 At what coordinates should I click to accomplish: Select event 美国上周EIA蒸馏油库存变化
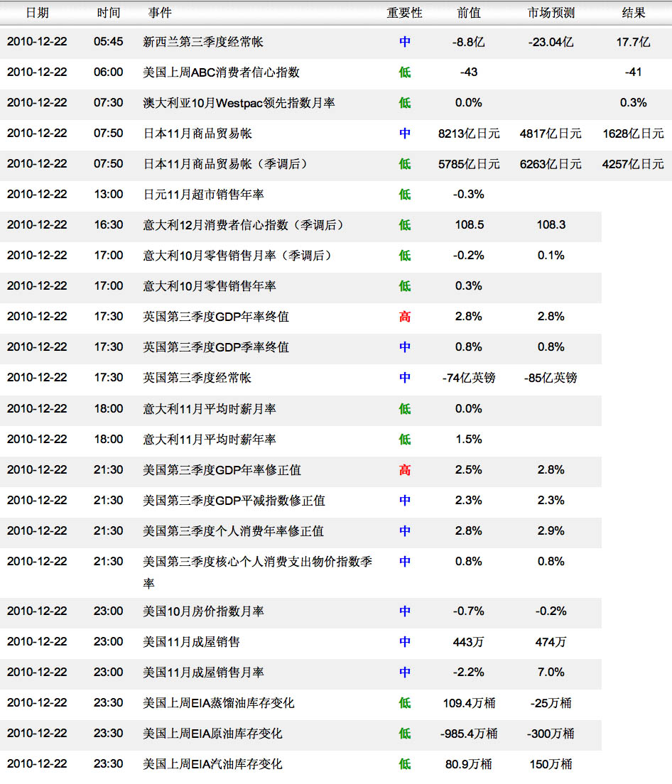pyautogui.click(x=219, y=703)
